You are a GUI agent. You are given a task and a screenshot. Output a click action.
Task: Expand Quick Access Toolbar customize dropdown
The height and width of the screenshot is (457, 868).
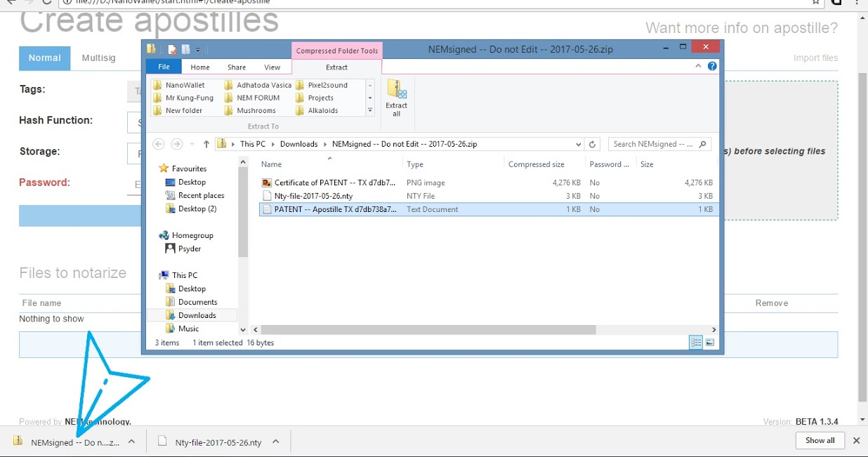click(x=198, y=50)
